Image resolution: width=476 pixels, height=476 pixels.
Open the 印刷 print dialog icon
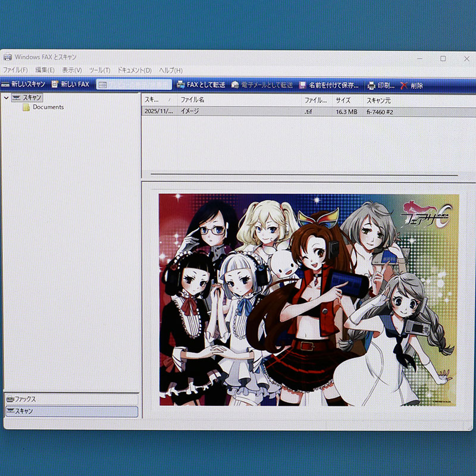[372, 84]
